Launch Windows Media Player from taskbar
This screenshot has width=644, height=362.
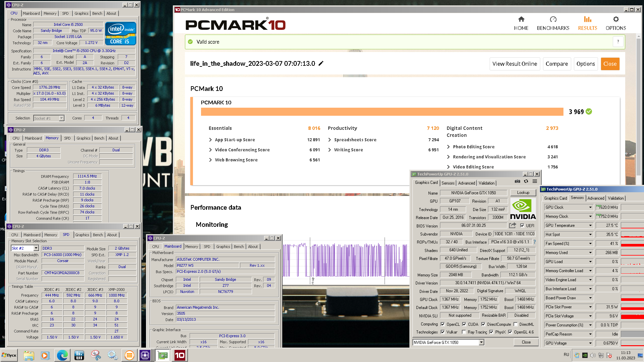45,355
